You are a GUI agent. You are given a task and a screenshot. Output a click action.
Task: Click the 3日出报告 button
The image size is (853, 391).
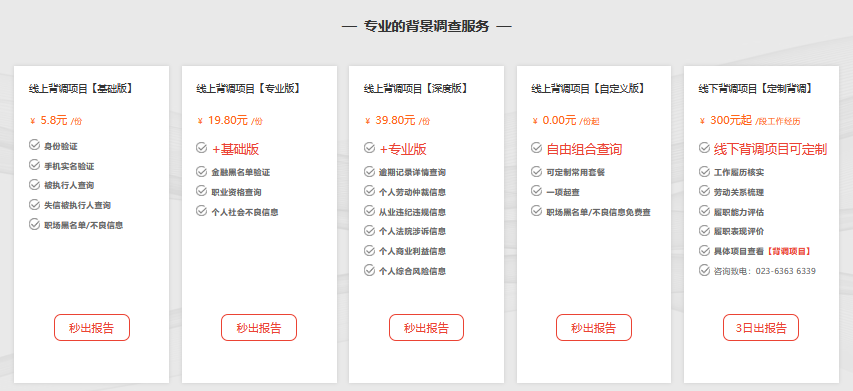761,327
